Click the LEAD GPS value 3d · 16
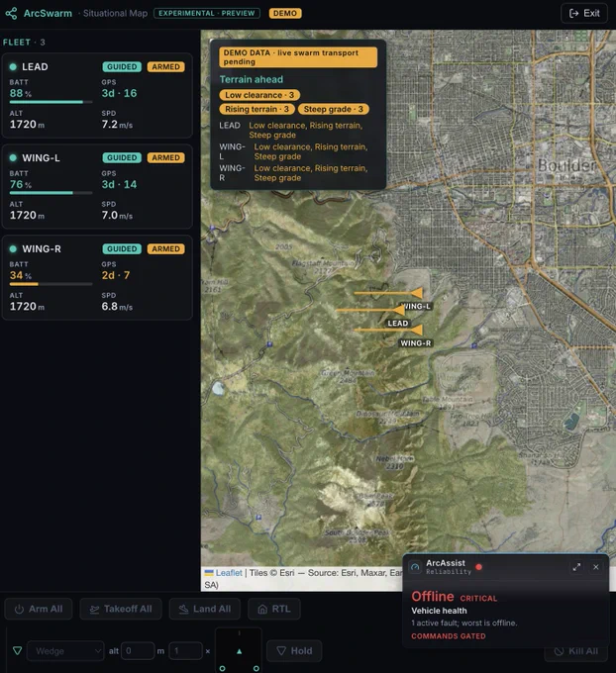The height and width of the screenshot is (673, 616). click(119, 94)
